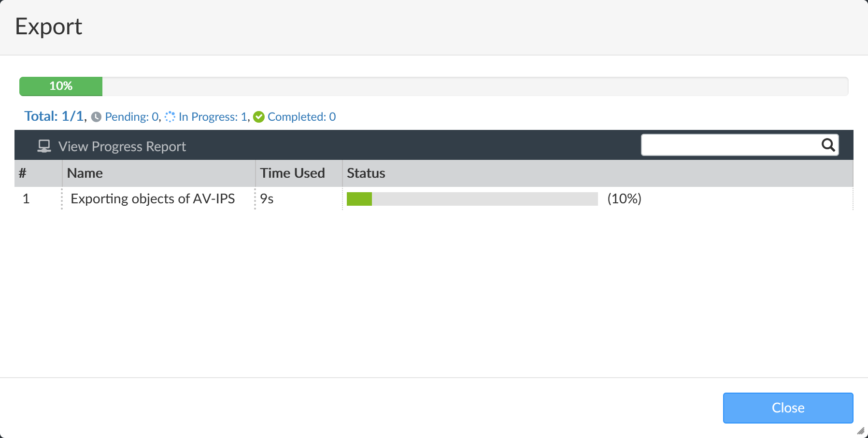Expand the Time Used column header

click(x=292, y=173)
